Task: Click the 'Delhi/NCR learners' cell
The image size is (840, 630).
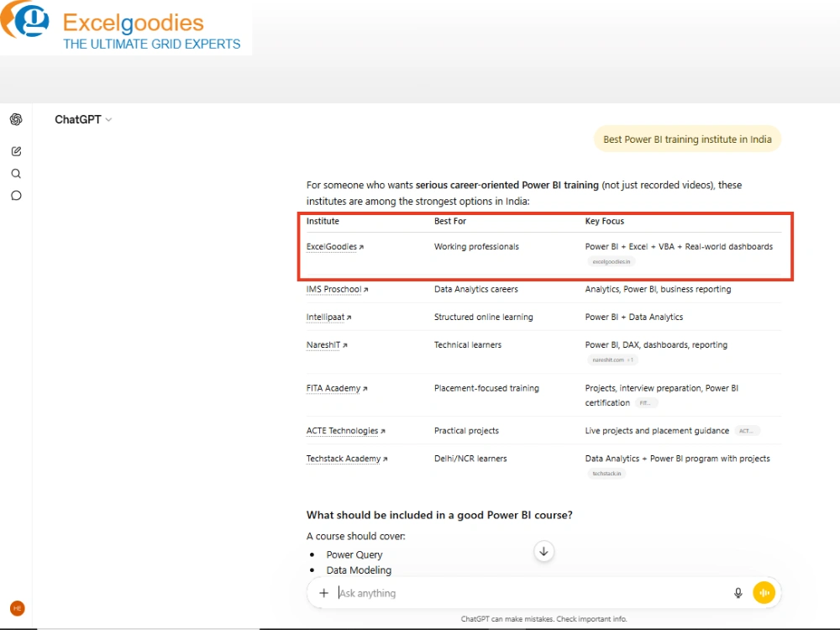Action: (470, 459)
